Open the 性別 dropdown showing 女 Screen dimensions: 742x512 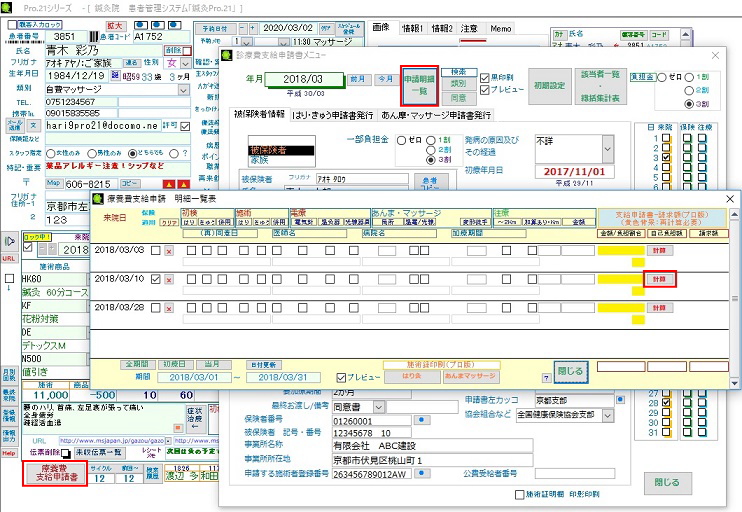tap(186, 63)
